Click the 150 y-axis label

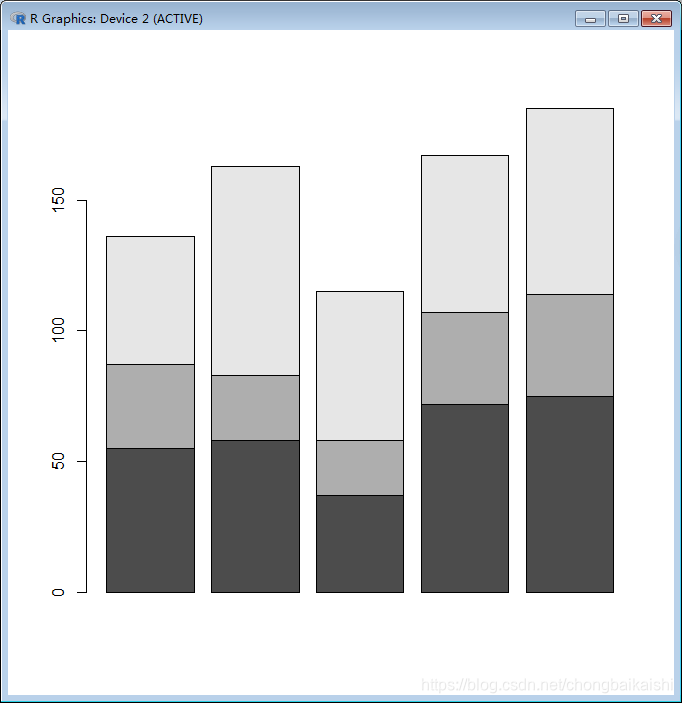58,200
